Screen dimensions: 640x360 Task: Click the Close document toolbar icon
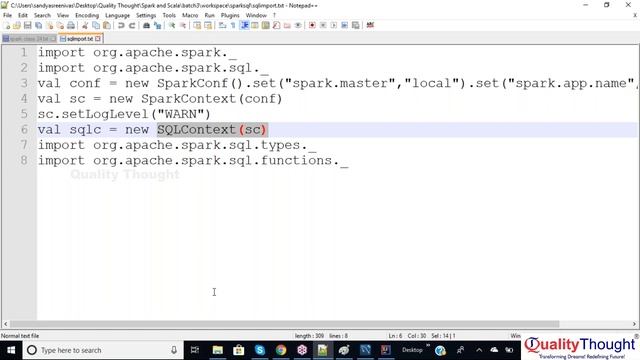click(x=49, y=25)
